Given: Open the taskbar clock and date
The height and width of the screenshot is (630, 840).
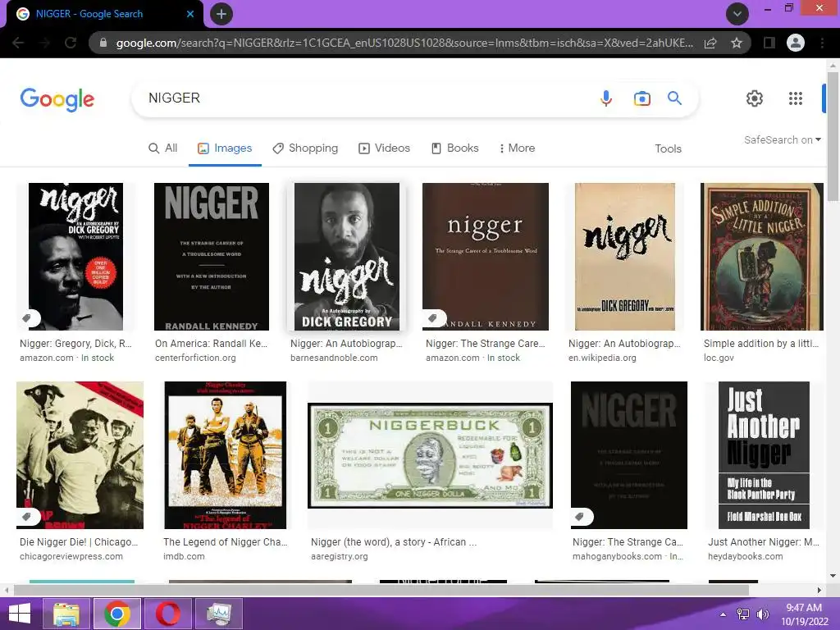Looking at the screenshot, I should pos(804,614).
